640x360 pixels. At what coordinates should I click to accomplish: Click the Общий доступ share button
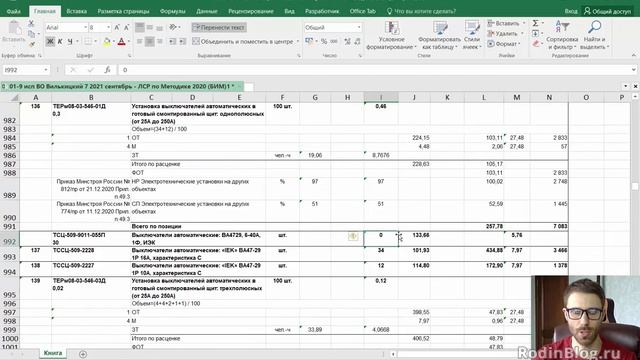[x=608, y=11]
